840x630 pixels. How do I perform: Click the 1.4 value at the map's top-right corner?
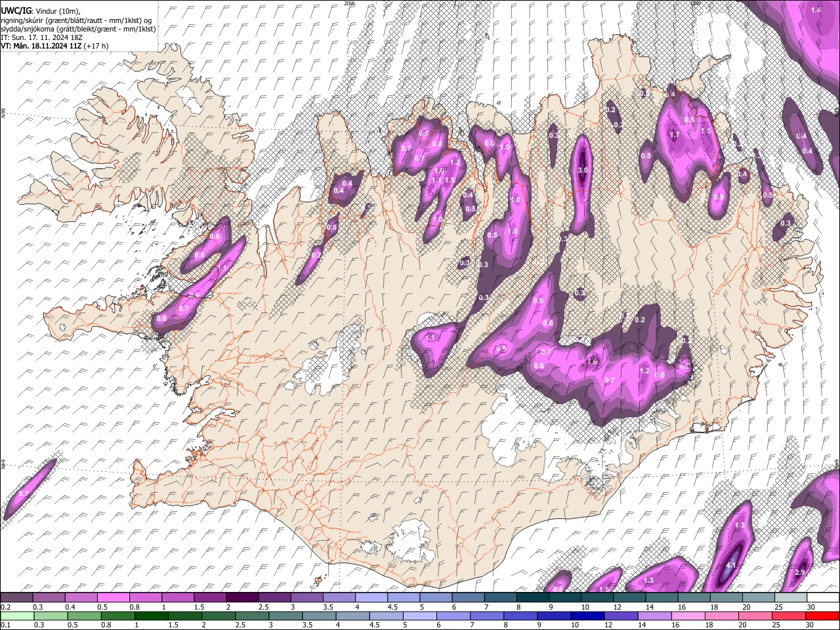pos(816,10)
